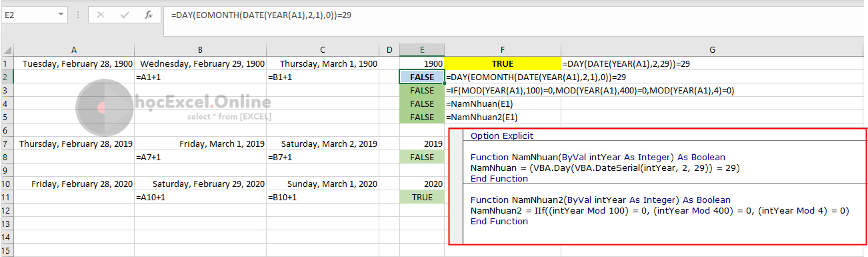This screenshot has height=257, width=868.
Task: Select FALSE cell in row 3
Action: coord(422,91)
